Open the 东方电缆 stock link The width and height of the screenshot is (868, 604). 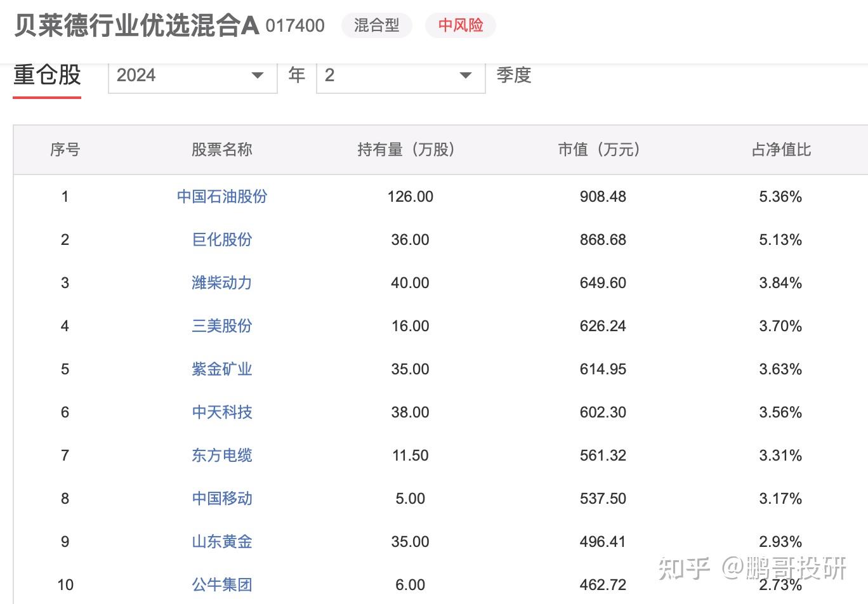(x=222, y=456)
